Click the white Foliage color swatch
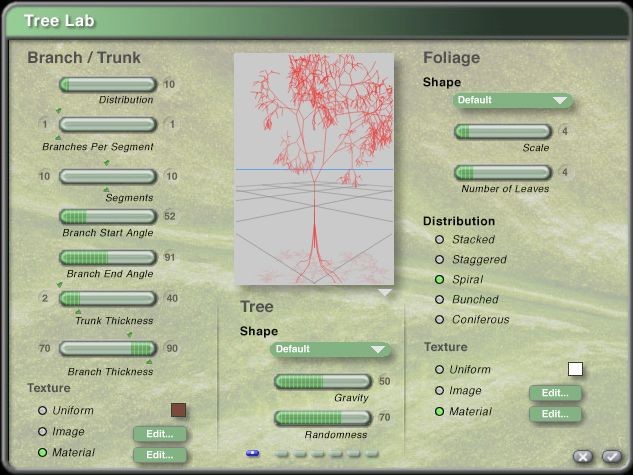Image resolution: width=633 pixels, height=475 pixels. (x=575, y=369)
